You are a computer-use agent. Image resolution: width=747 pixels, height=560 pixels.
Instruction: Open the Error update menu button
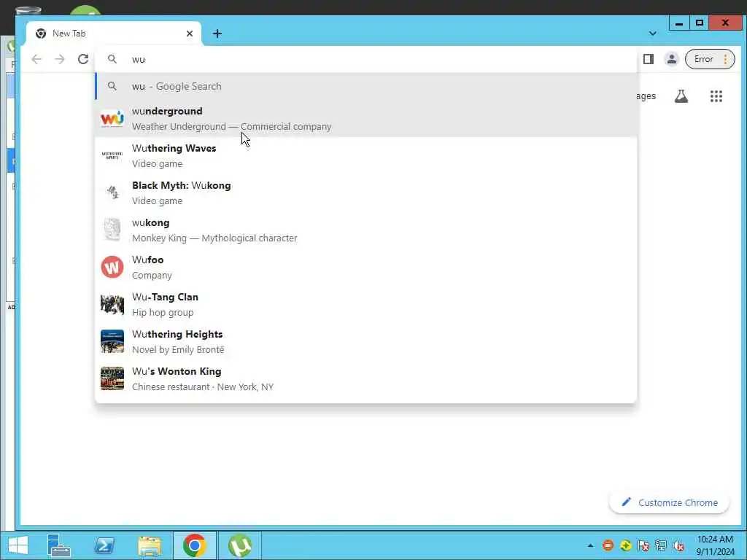(710, 59)
